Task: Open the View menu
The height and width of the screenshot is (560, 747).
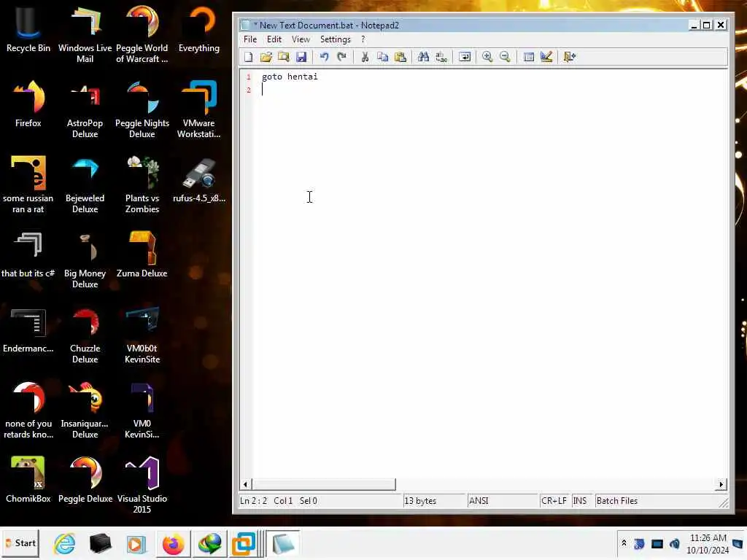Action: (301, 39)
